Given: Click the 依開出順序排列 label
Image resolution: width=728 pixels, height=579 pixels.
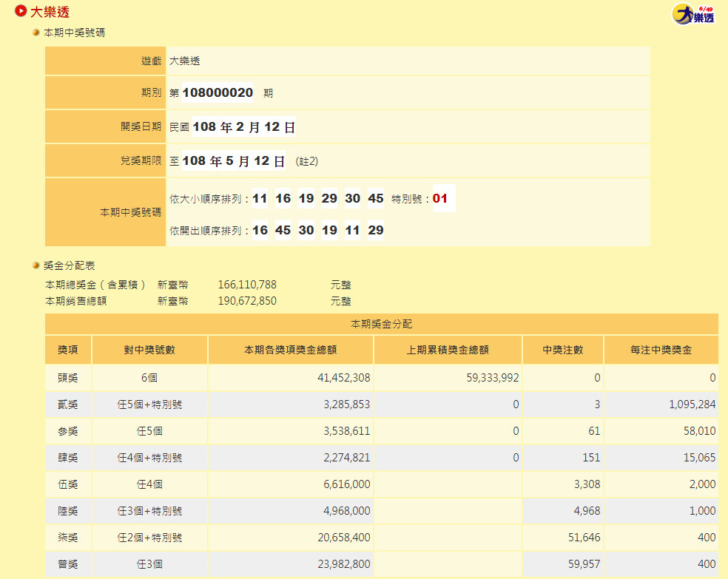Looking at the screenshot, I should (x=210, y=231).
